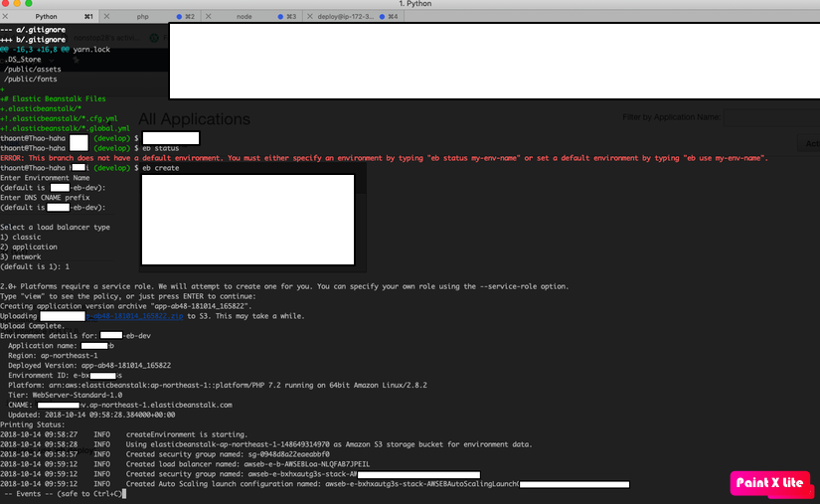The height and width of the screenshot is (504, 820).
Task: Click the blue activity dot on node tab
Action: click(281, 17)
